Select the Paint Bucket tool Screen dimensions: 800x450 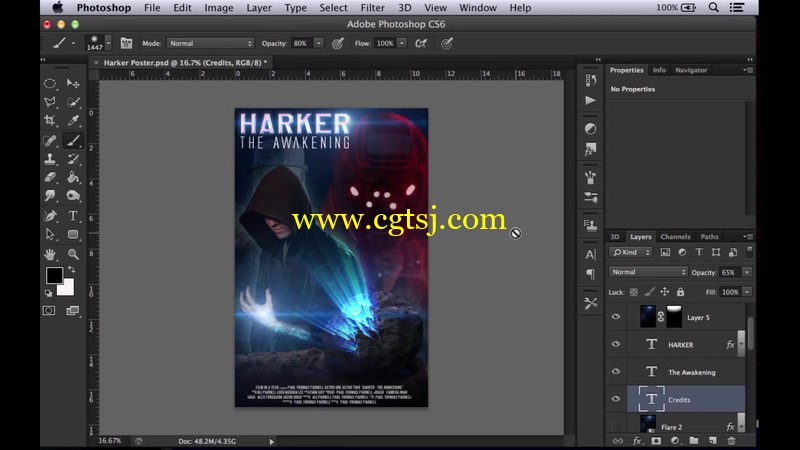pos(73,177)
